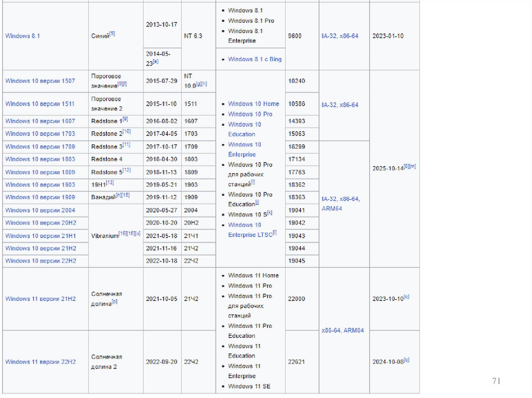Open Windows 10 версии 22H2 link
The width and height of the screenshot is (532, 398).
pyautogui.click(x=41, y=260)
